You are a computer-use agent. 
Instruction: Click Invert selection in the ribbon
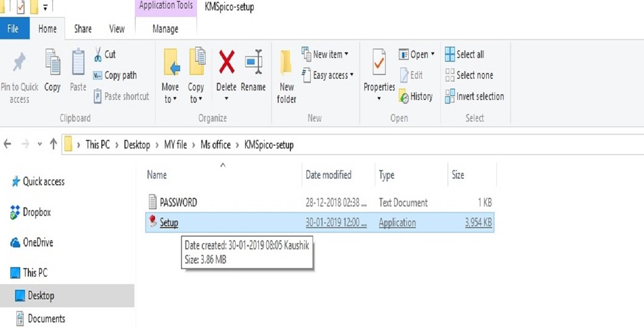coord(475,96)
